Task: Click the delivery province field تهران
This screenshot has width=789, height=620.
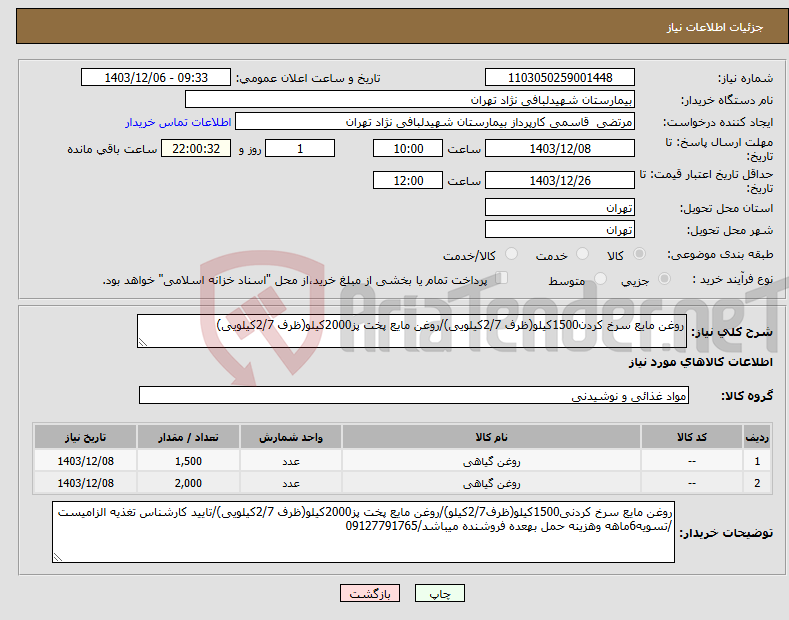Action: click(x=560, y=207)
